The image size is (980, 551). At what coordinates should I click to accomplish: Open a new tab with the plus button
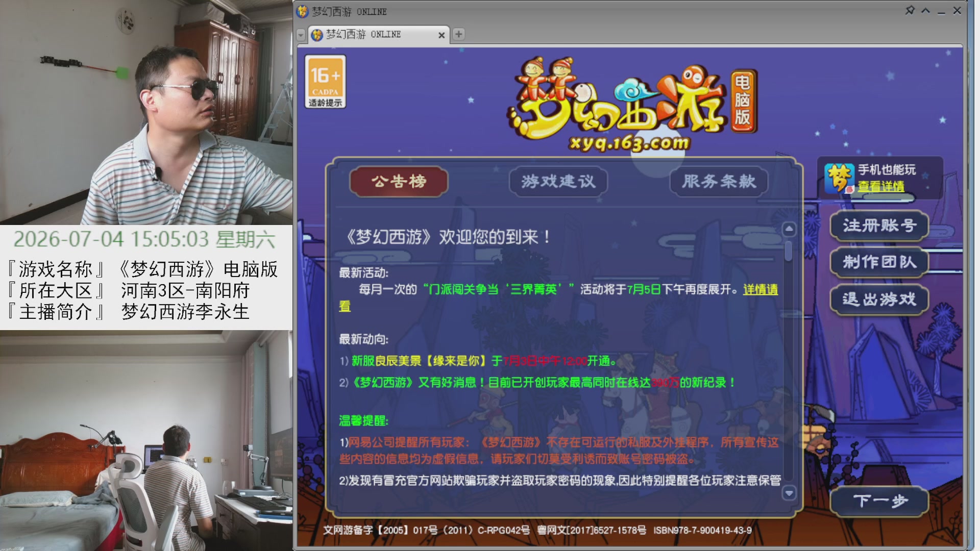coord(458,34)
